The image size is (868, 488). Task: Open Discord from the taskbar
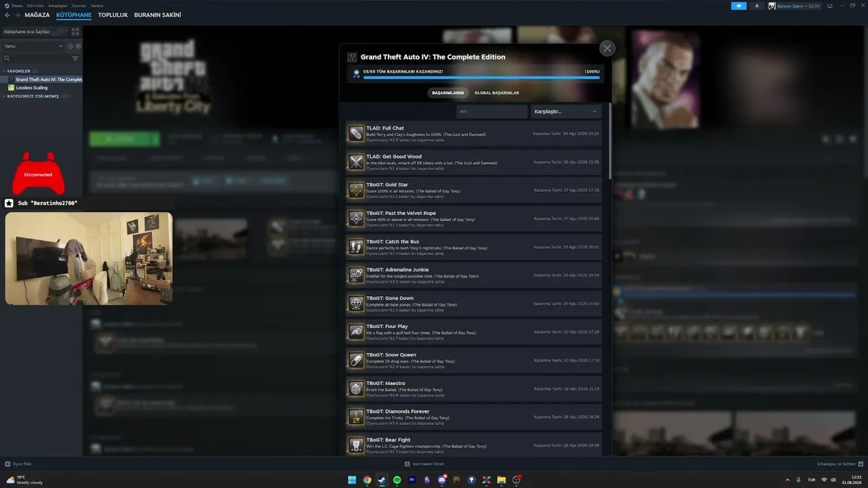tap(441, 480)
